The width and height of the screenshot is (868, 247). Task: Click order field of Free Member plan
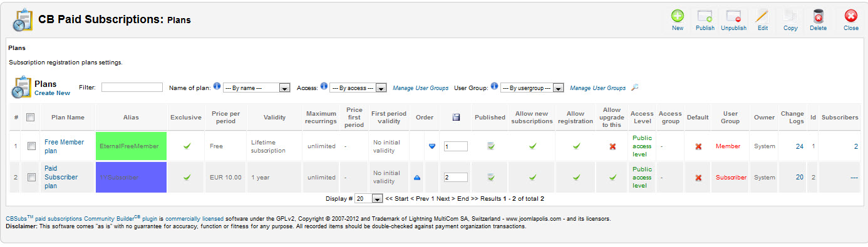(456, 146)
